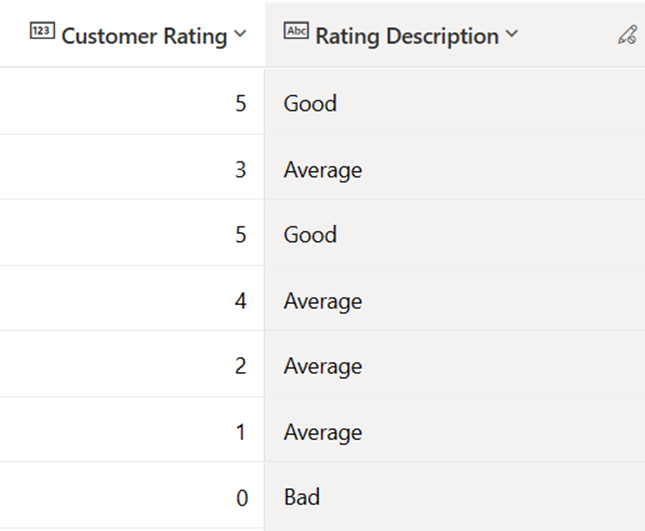Viewport: 645px width, 531px height.
Task: Click the Average cell beside rating 1
Action: [455, 430]
